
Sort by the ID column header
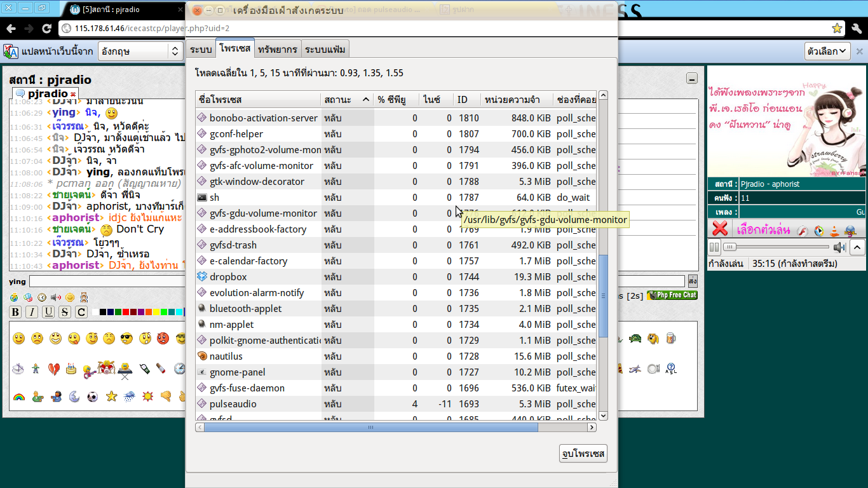point(467,100)
